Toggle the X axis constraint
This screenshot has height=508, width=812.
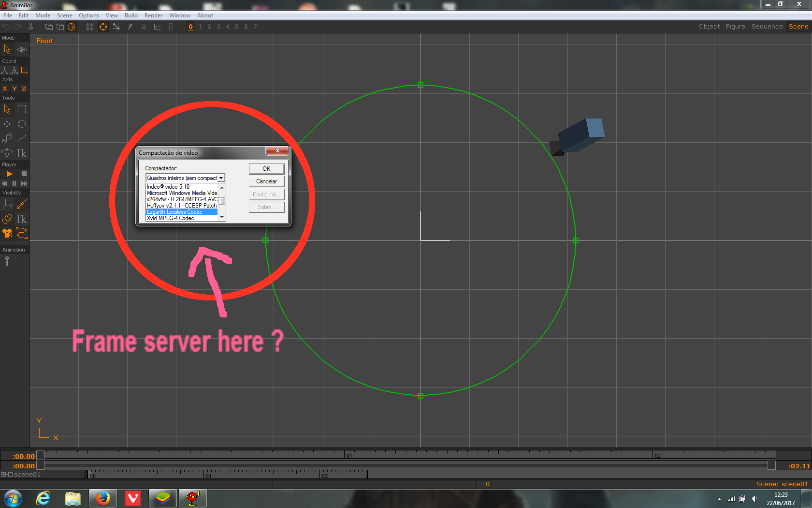click(5, 89)
